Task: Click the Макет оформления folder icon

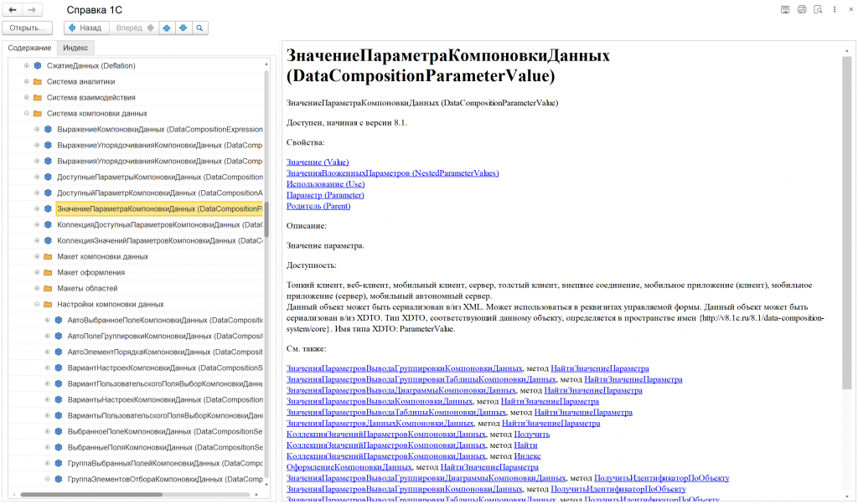Action: pyautogui.click(x=48, y=272)
